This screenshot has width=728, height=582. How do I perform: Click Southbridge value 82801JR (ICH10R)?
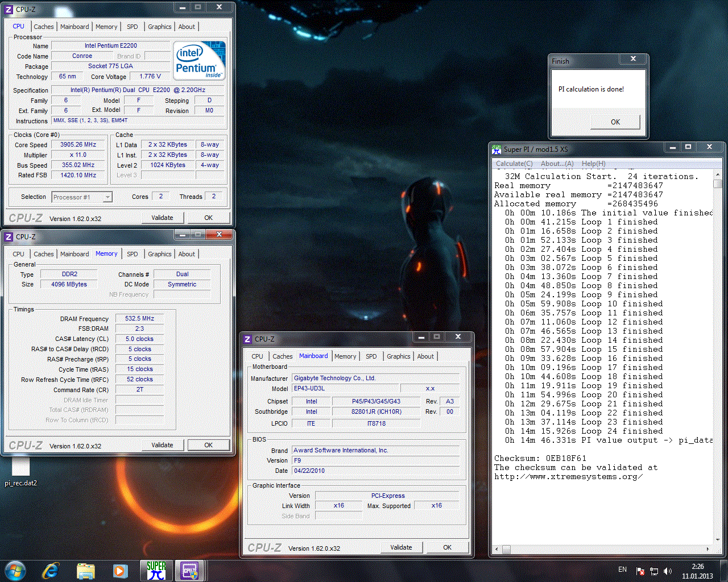tap(377, 412)
